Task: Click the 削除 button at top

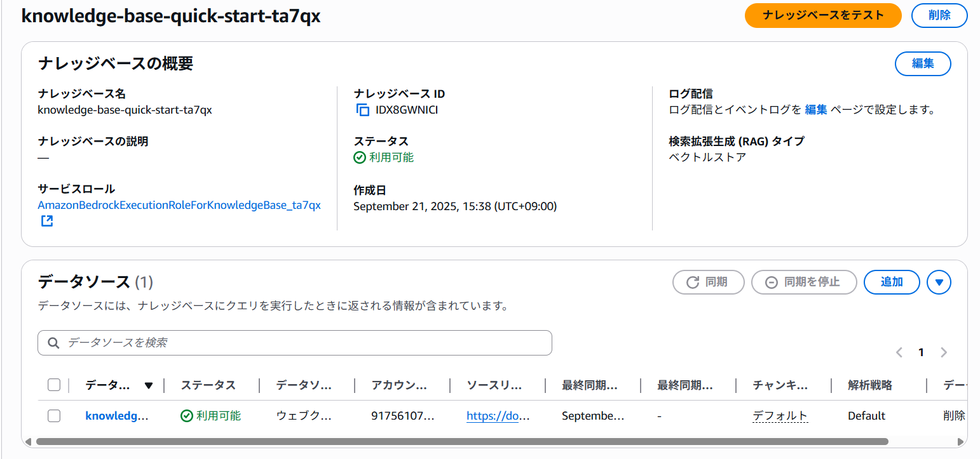Action: [x=939, y=15]
